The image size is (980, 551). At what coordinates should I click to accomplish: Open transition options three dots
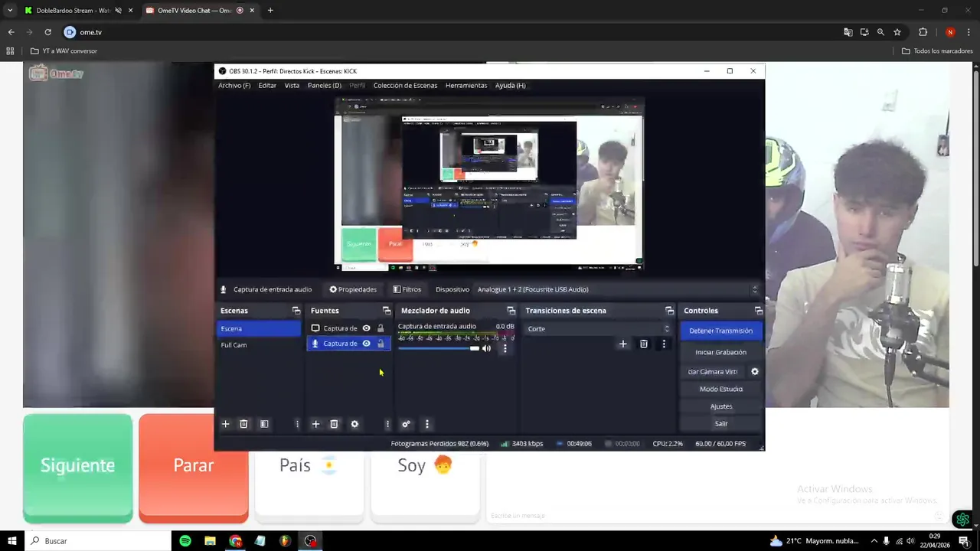tap(664, 344)
